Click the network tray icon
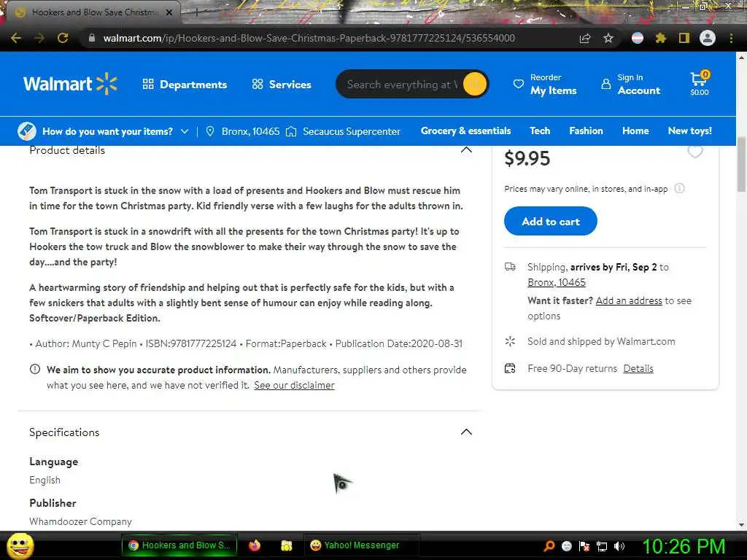 602,546
